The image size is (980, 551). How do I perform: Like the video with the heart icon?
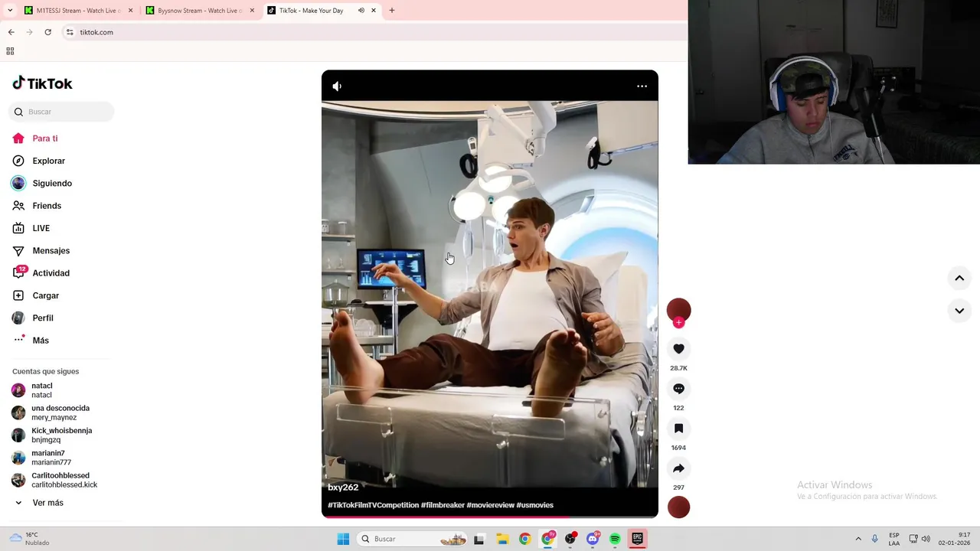678,349
